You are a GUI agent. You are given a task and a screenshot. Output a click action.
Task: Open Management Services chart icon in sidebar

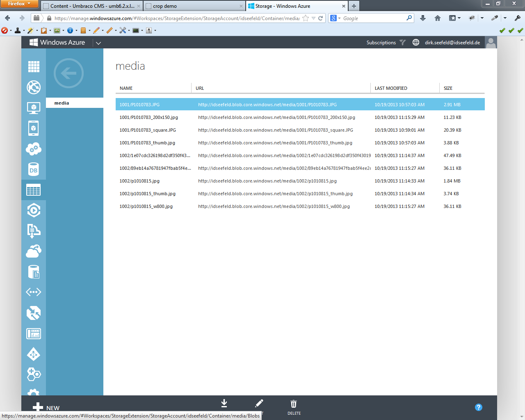34,333
